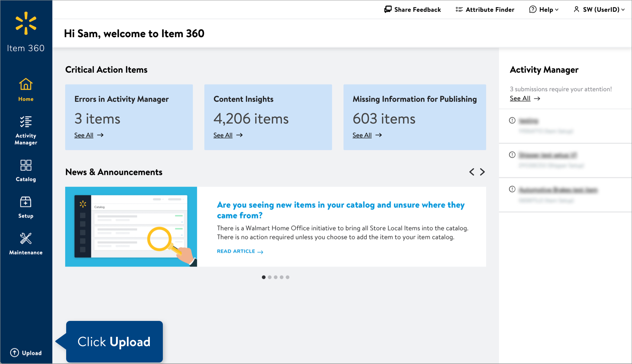The width and height of the screenshot is (632, 364).
Task: Expand the Help dropdown chevron
Action: (x=557, y=10)
